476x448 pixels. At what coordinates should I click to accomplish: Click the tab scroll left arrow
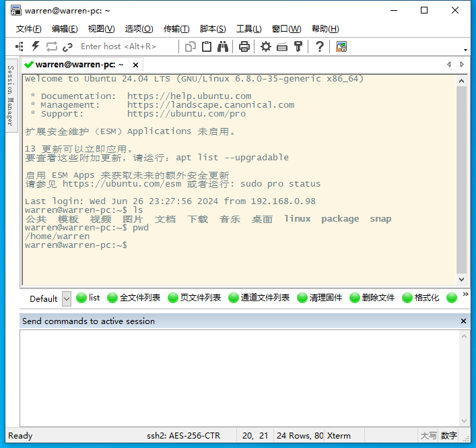(448, 65)
